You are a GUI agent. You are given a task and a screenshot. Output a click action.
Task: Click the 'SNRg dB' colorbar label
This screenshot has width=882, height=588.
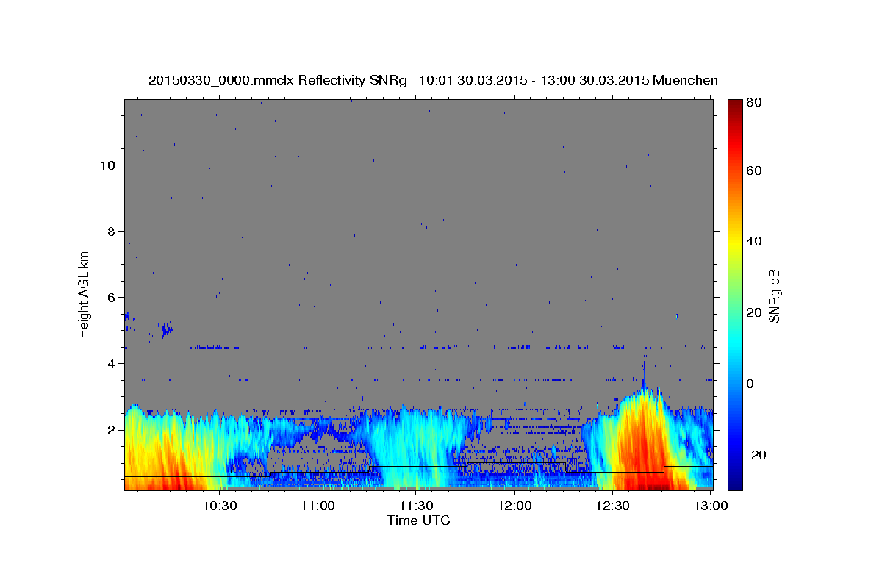coord(774,295)
